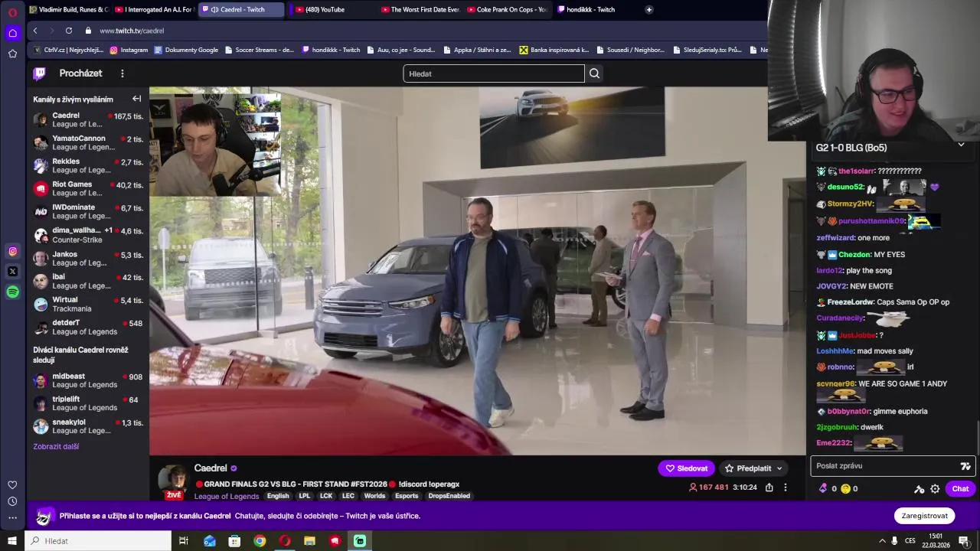This screenshot has height=551, width=980.
Task: Reload the Twitch page
Action: (x=69, y=31)
